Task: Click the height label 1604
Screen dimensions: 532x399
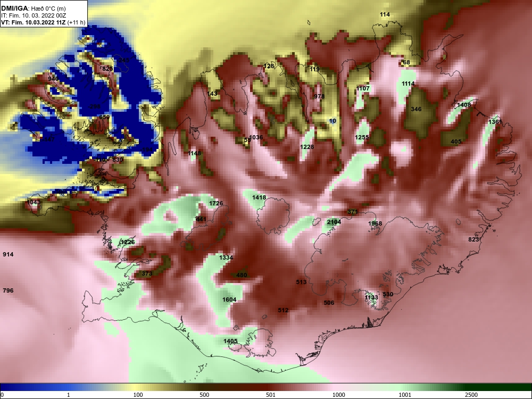Action: [x=229, y=300]
